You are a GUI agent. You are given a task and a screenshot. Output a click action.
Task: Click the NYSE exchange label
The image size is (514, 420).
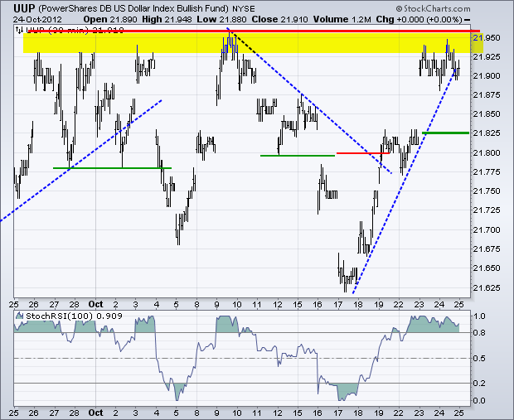tap(244, 8)
